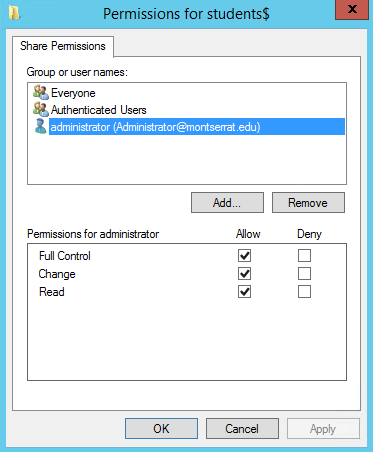Screen dimensions: 373x452
Task: Click the Apply button
Action: pos(323,428)
